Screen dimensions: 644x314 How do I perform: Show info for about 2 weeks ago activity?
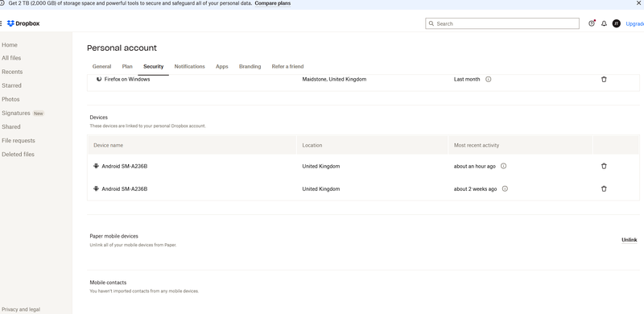pyautogui.click(x=505, y=188)
